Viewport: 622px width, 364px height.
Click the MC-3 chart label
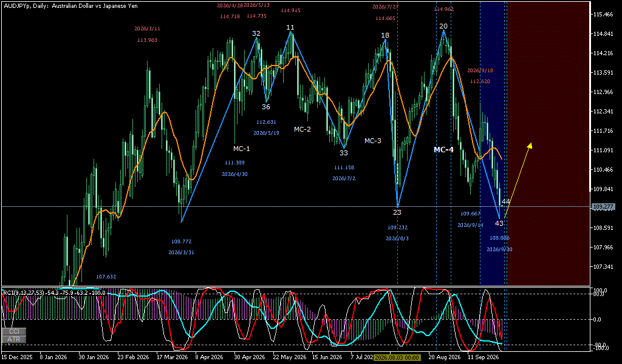(373, 141)
